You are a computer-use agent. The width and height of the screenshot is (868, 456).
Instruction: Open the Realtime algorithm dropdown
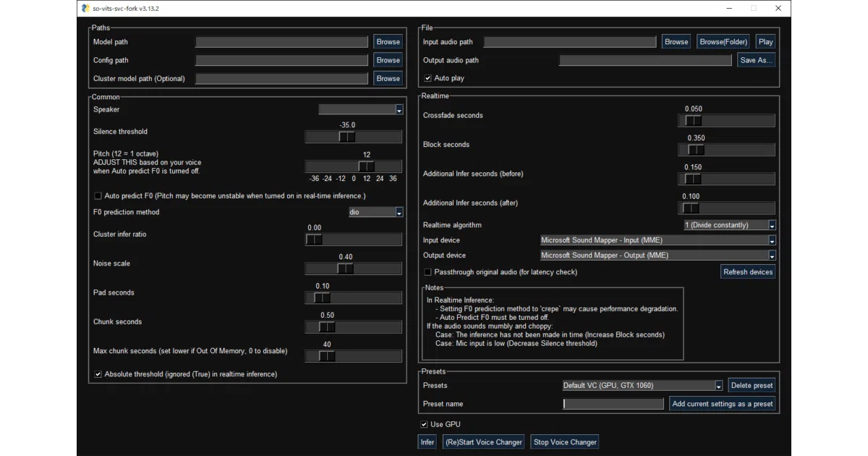(730, 225)
